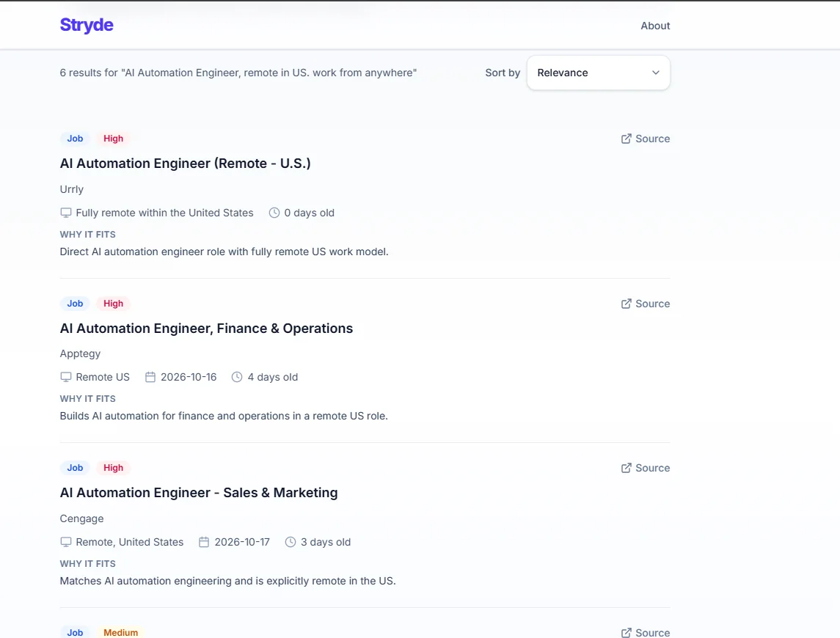
Task: Click the company name Apptegy
Action: [x=81, y=354]
